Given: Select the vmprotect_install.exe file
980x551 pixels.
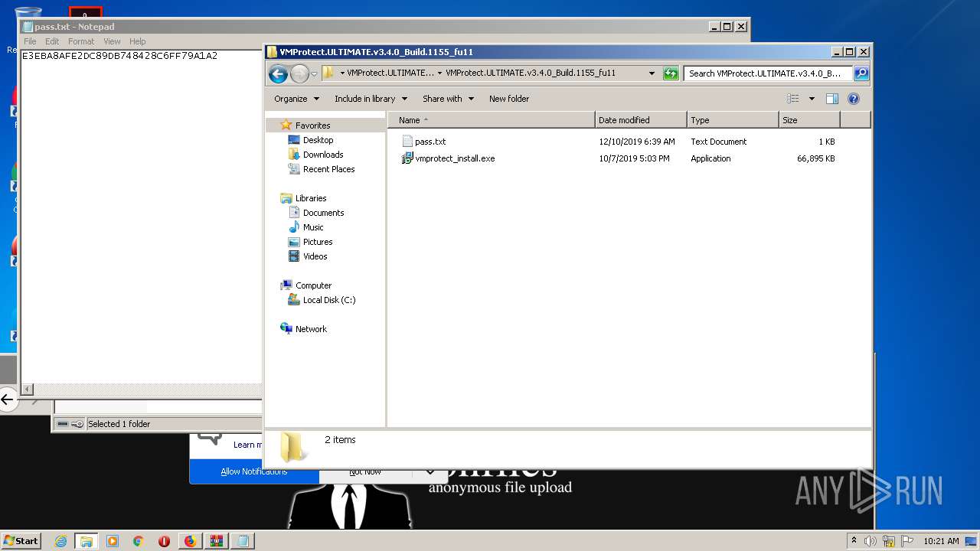Looking at the screenshot, I should 455,158.
